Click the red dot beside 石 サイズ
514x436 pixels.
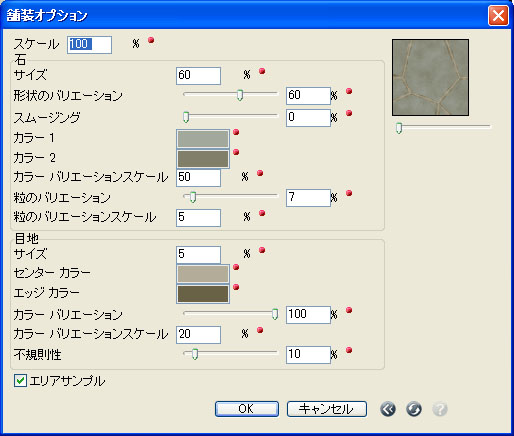262,71
